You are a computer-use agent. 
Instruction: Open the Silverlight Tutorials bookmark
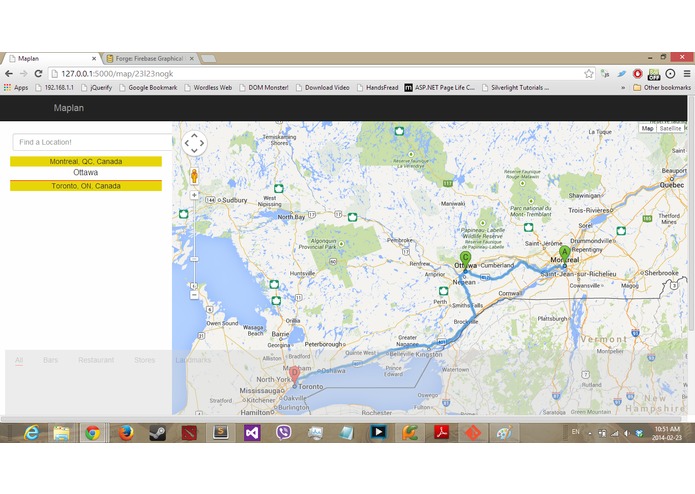[x=515, y=88]
